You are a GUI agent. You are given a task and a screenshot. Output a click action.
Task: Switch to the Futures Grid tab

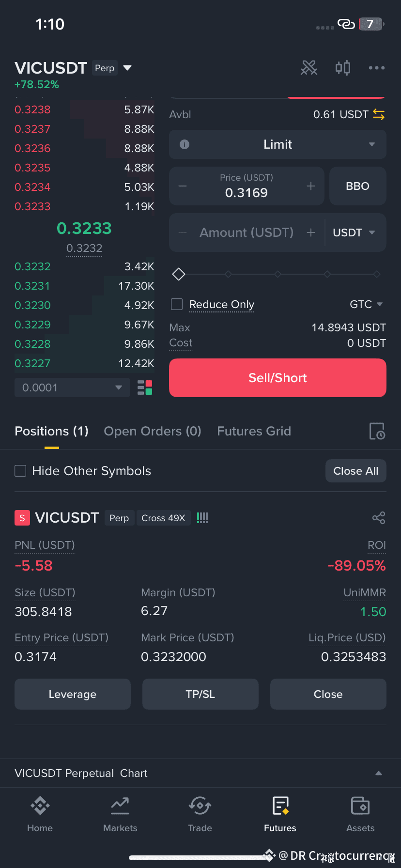click(254, 431)
